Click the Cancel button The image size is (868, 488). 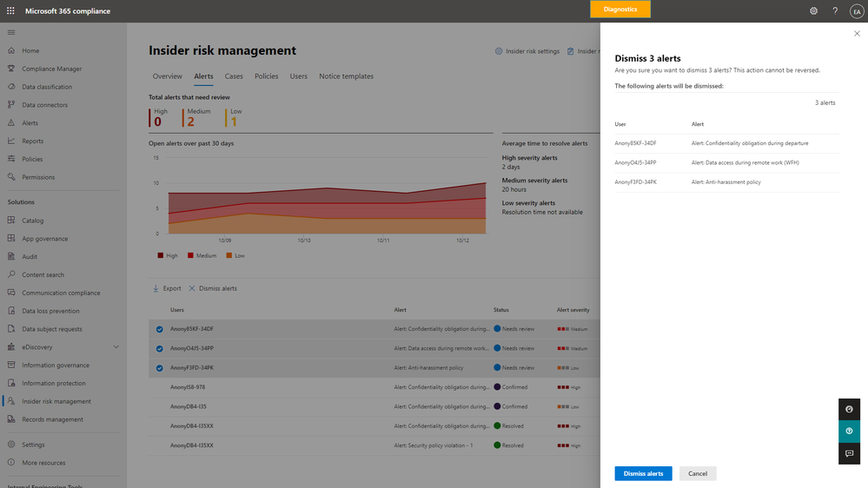coord(698,473)
